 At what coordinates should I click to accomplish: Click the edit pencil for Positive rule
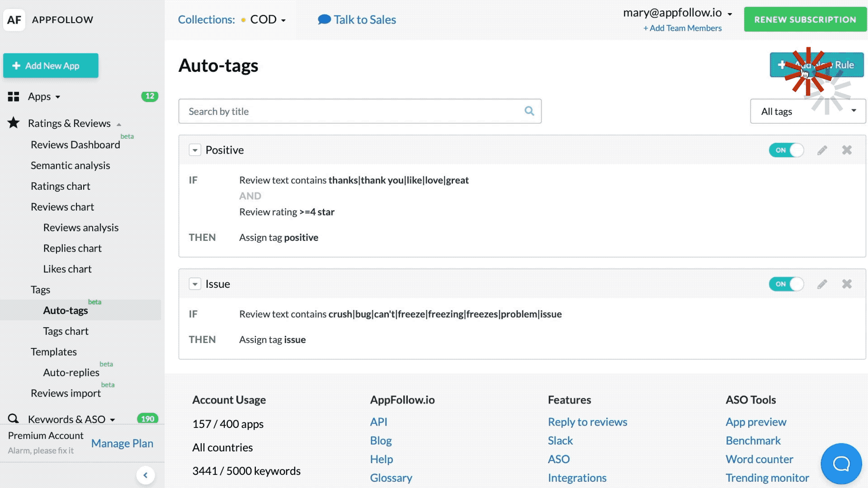tap(822, 150)
